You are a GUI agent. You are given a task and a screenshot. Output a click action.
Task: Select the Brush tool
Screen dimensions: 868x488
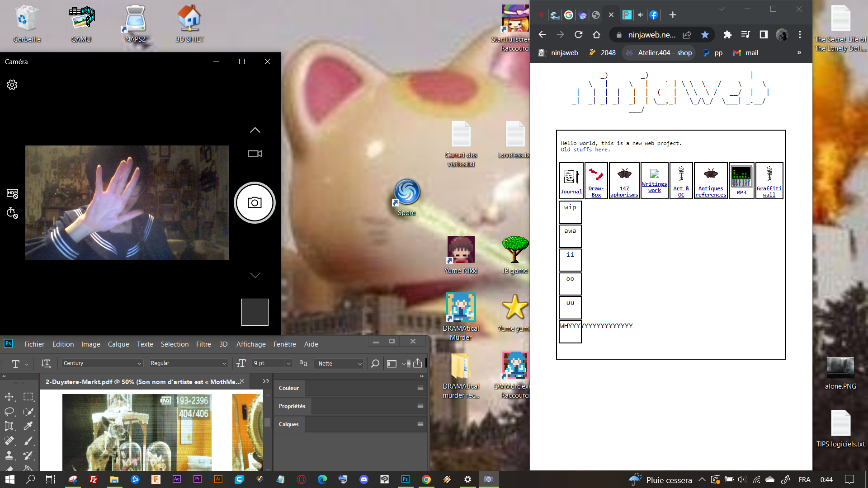point(28,441)
